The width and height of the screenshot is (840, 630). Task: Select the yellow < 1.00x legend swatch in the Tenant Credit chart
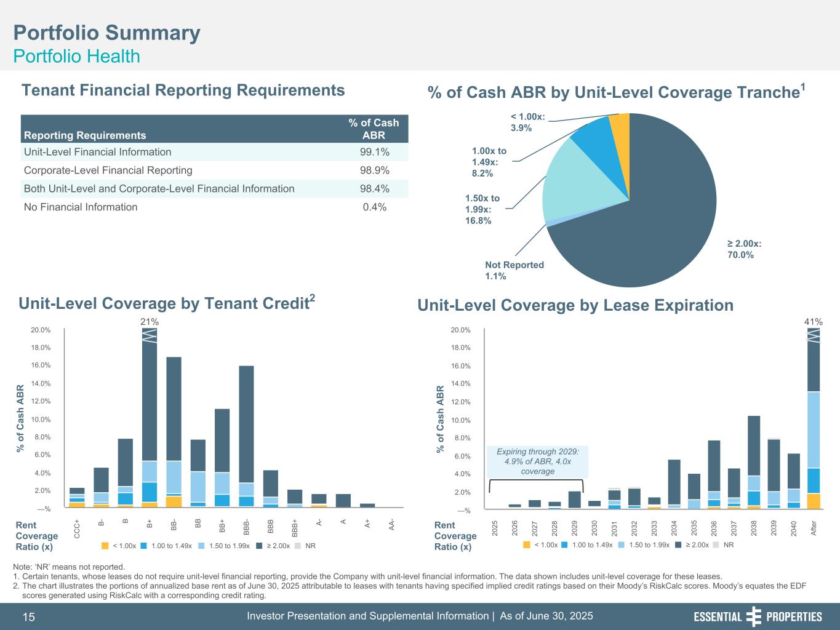tap(105, 546)
